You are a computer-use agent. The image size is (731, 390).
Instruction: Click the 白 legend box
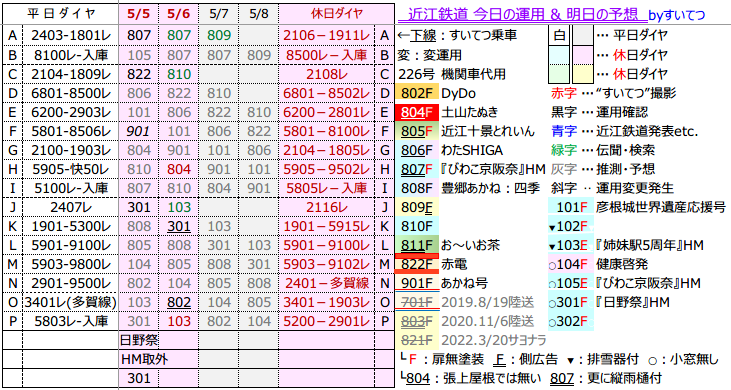[559, 35]
